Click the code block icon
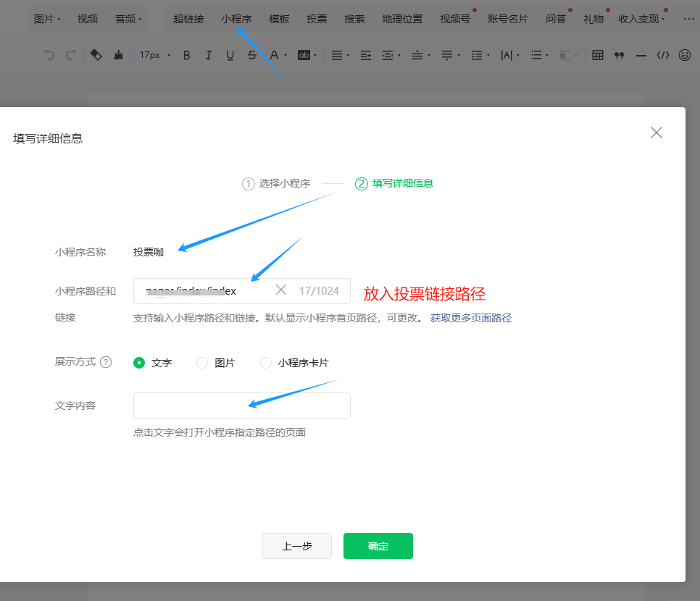The height and width of the screenshot is (601, 700). tap(663, 55)
